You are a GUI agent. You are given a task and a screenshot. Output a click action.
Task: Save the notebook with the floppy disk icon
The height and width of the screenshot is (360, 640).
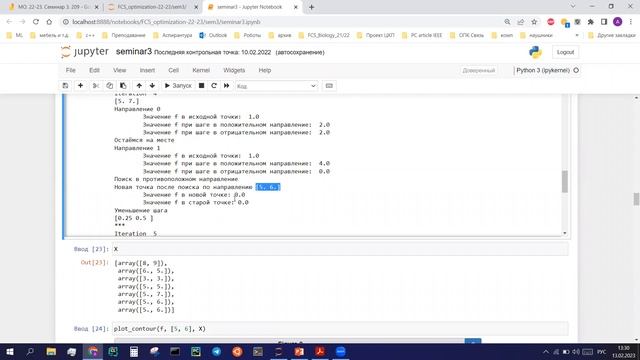point(65,86)
